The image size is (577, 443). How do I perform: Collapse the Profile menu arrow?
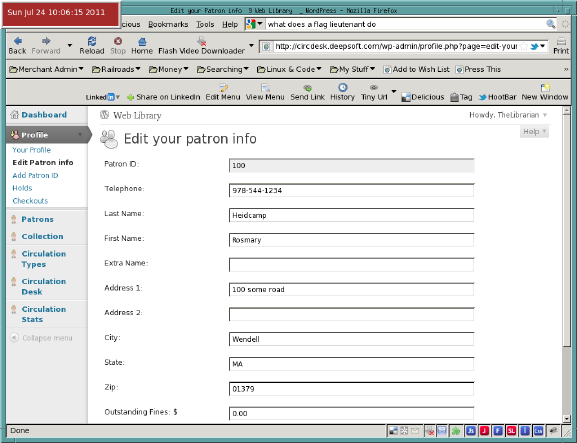point(80,135)
